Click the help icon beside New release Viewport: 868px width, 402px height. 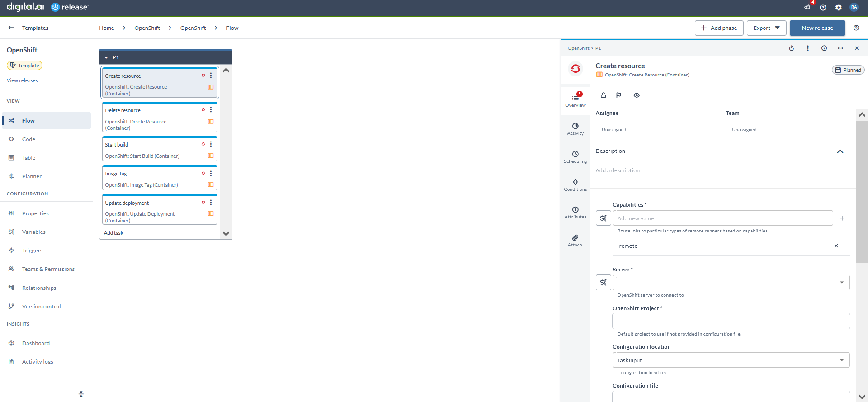[856, 28]
